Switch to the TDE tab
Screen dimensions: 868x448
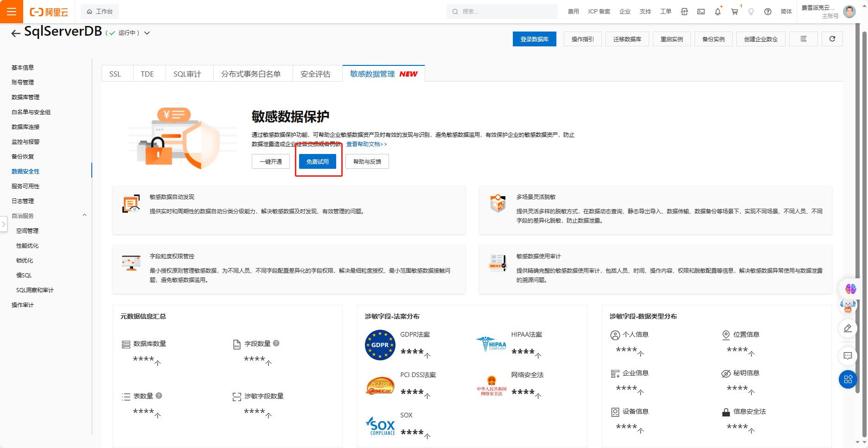[x=147, y=74]
